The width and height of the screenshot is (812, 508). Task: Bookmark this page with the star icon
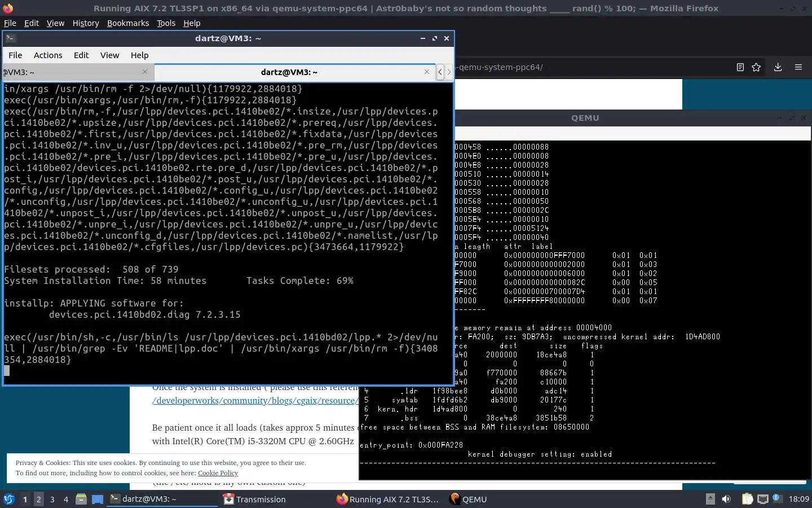coord(756,67)
